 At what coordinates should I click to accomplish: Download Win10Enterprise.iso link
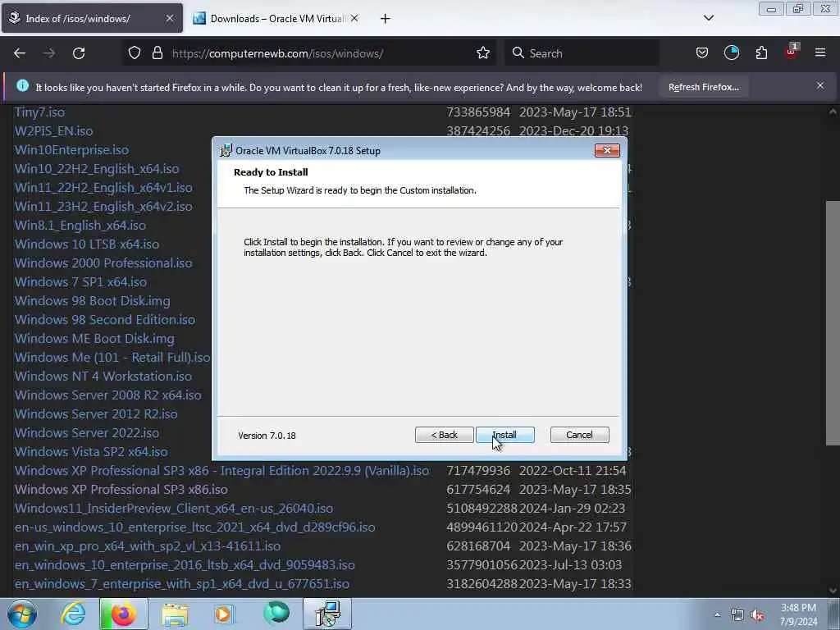72,150
